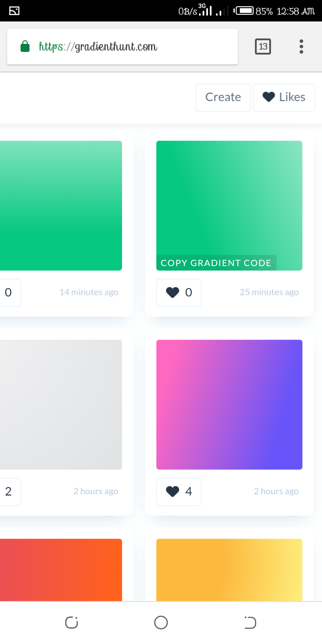The image size is (322, 644).
Task: Tap the Android home navigation button
Action: (x=161, y=623)
